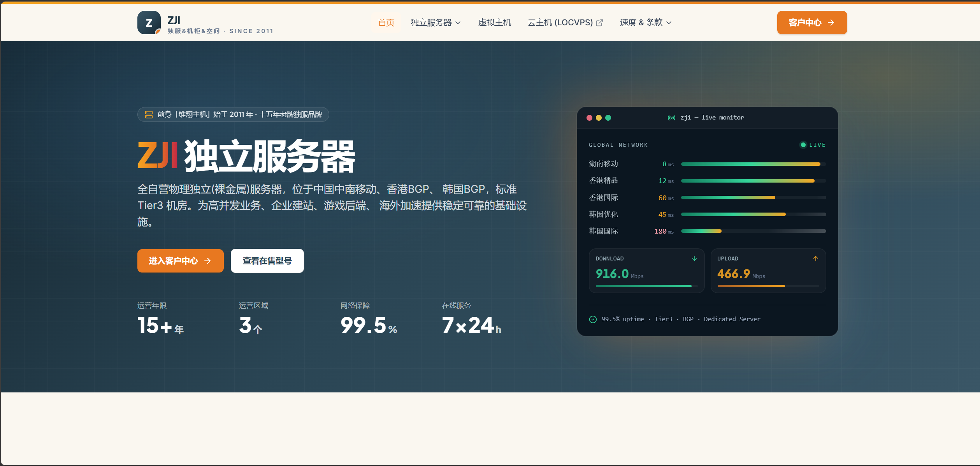980x466 pixels.
Task: Click the 香港精品 latency bar
Action: pyautogui.click(x=753, y=181)
